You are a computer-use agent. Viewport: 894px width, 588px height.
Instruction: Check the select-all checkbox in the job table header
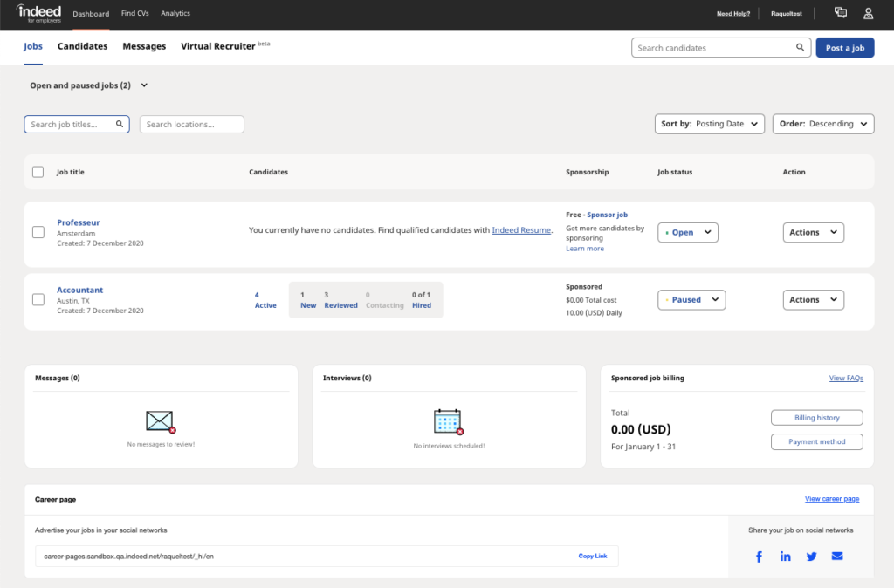(38, 172)
